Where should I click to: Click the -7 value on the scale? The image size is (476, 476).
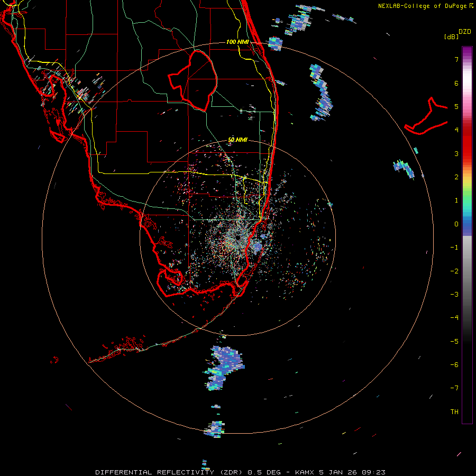pos(454,388)
